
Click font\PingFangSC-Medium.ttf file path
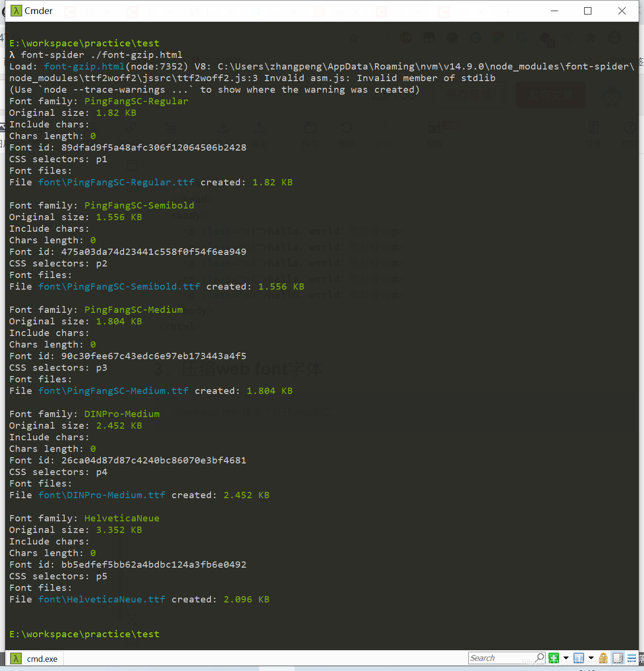(113, 391)
